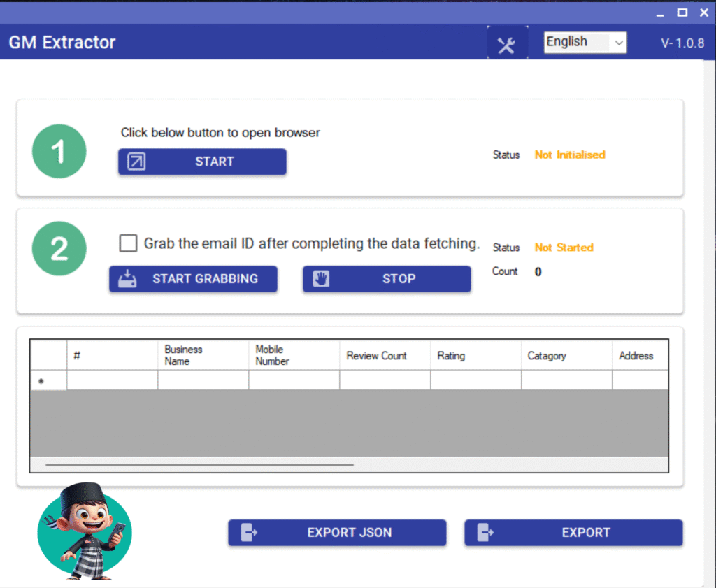This screenshot has height=588, width=716.
Task: Click the export icon on EXPORT JSON
Action: point(249,532)
